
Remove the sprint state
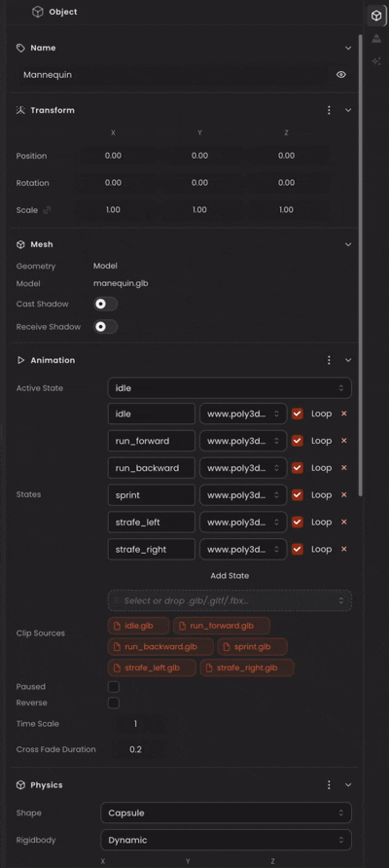343,495
